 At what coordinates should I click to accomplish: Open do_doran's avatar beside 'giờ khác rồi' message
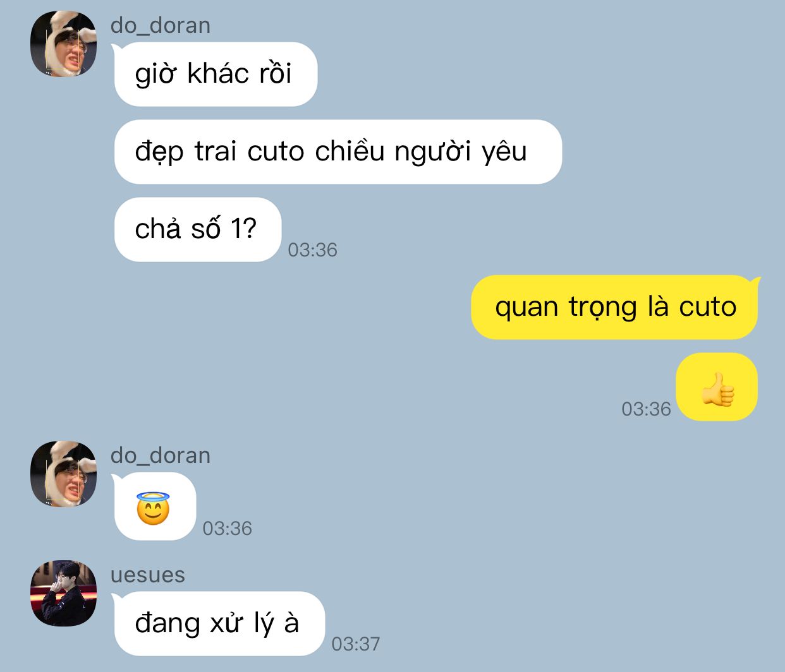[x=63, y=44]
